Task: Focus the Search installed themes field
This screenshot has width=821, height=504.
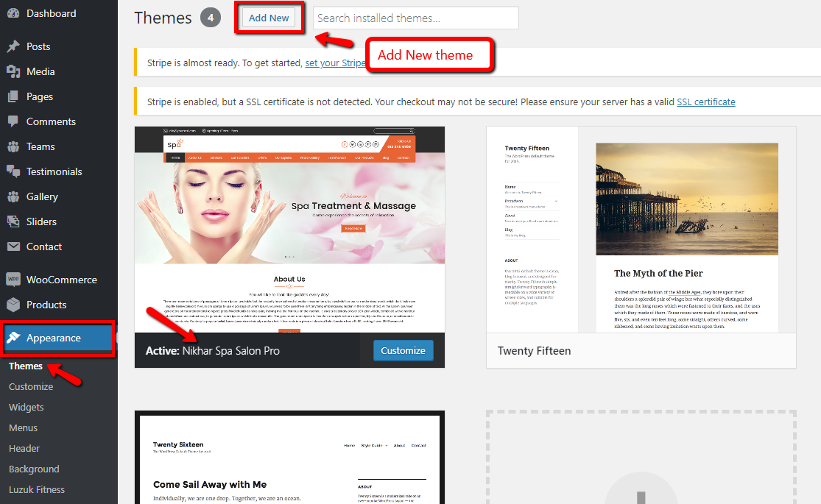Action: [416, 18]
